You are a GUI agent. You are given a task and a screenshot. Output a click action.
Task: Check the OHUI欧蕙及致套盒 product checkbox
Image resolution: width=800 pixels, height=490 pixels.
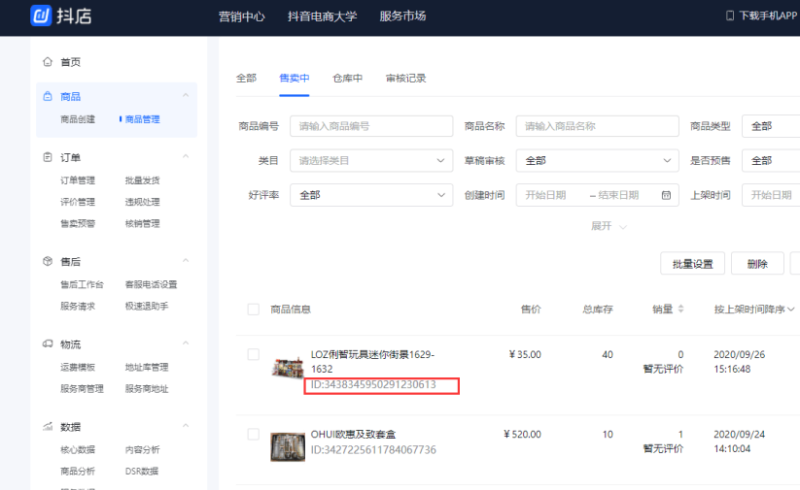coord(253,435)
